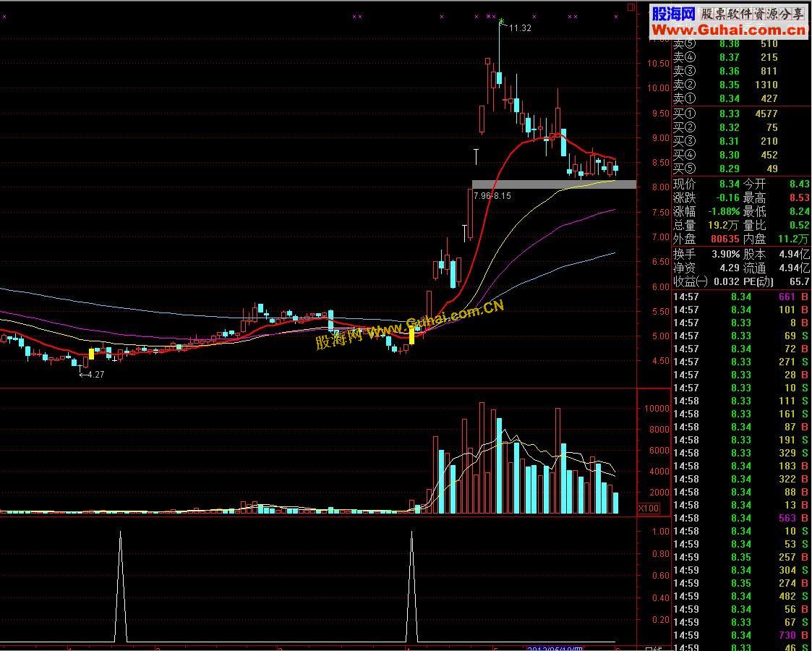Select the 买② order row at 8.32
Viewport: 812px width, 651px height.
click(x=725, y=127)
